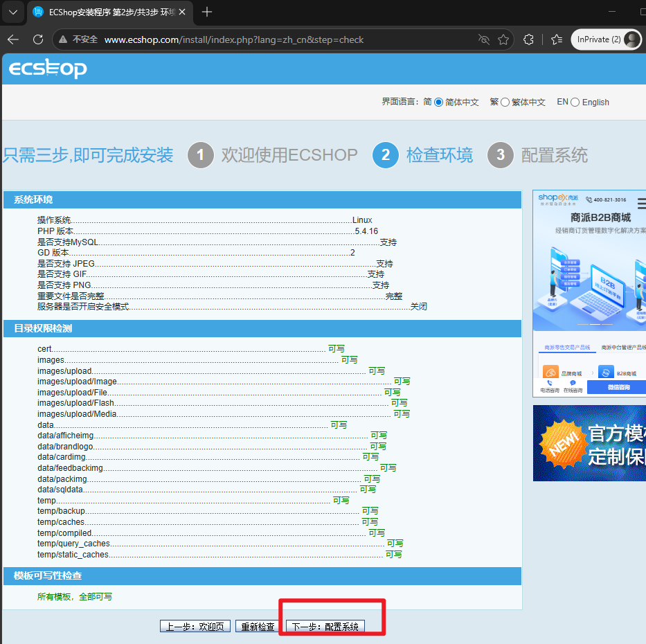Click the 微信咨询 blue button
The image size is (646, 644).
[x=617, y=387]
